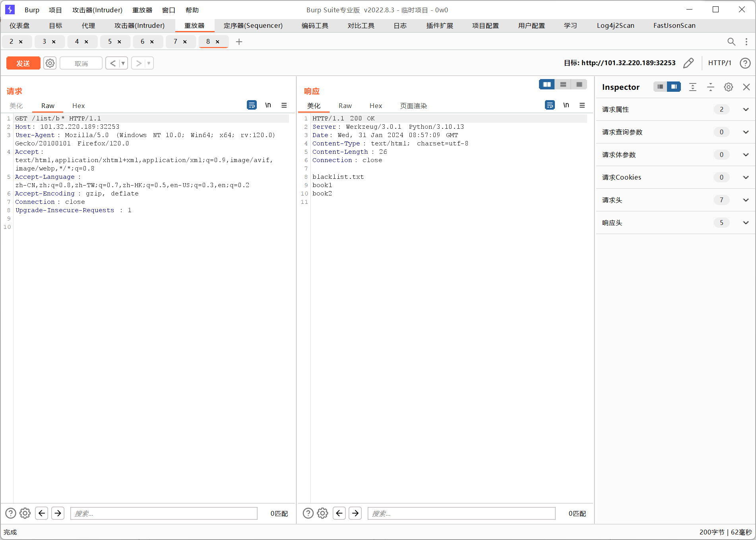
Task: Open the 代理 Proxy tool tab
Action: (x=88, y=25)
